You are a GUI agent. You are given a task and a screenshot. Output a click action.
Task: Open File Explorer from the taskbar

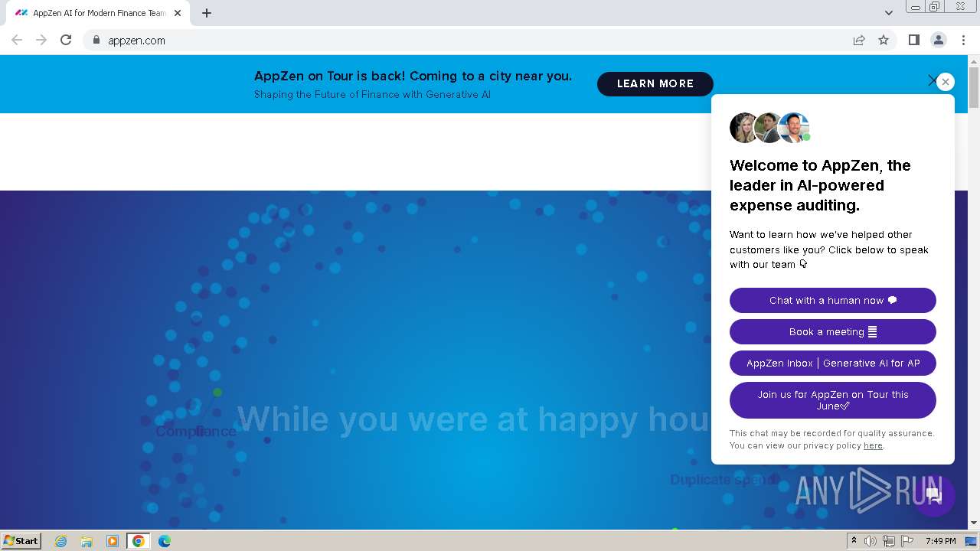(87, 541)
